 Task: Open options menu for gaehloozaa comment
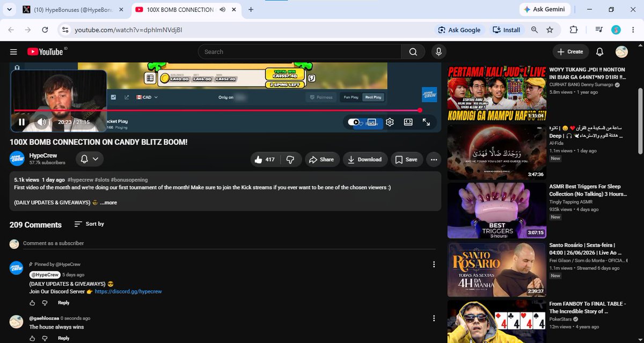[434, 319]
